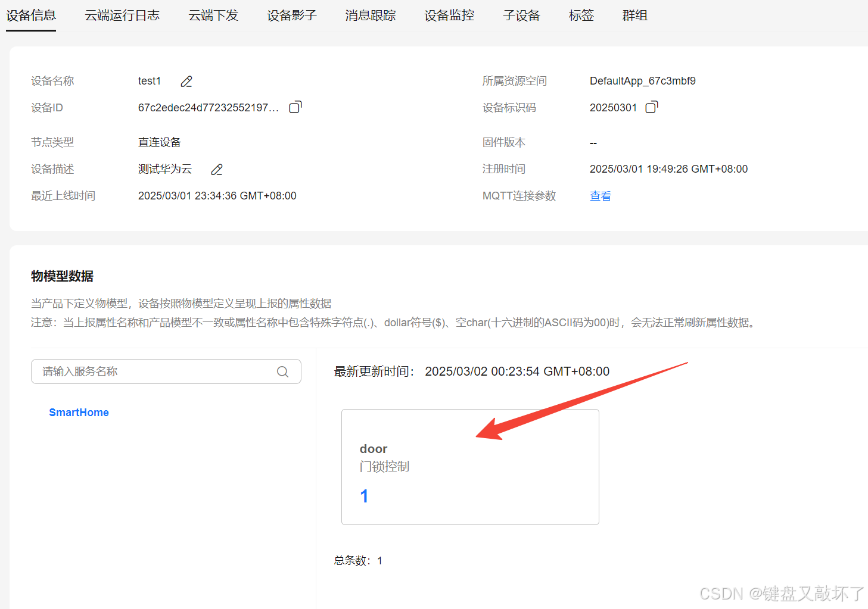
Task: Copy the device identifier code 20250301
Action: click(x=651, y=107)
